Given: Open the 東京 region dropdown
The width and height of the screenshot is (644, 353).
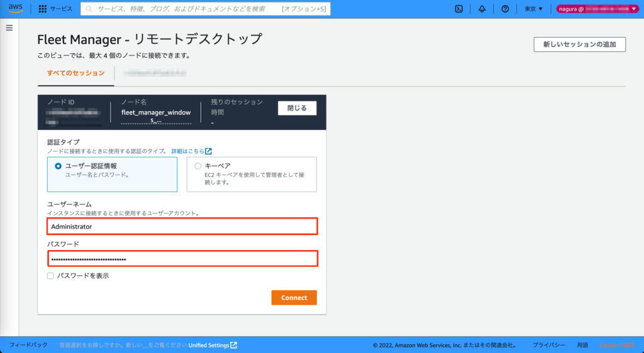Looking at the screenshot, I should (x=533, y=9).
